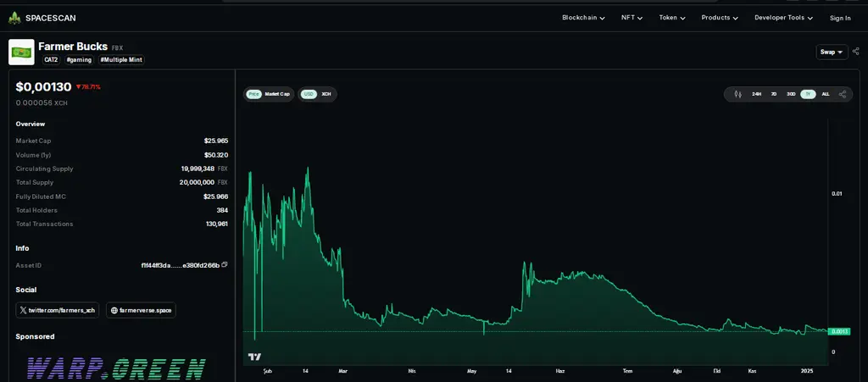Set chart range to ALL
This screenshot has height=382, width=868.
tap(826, 94)
